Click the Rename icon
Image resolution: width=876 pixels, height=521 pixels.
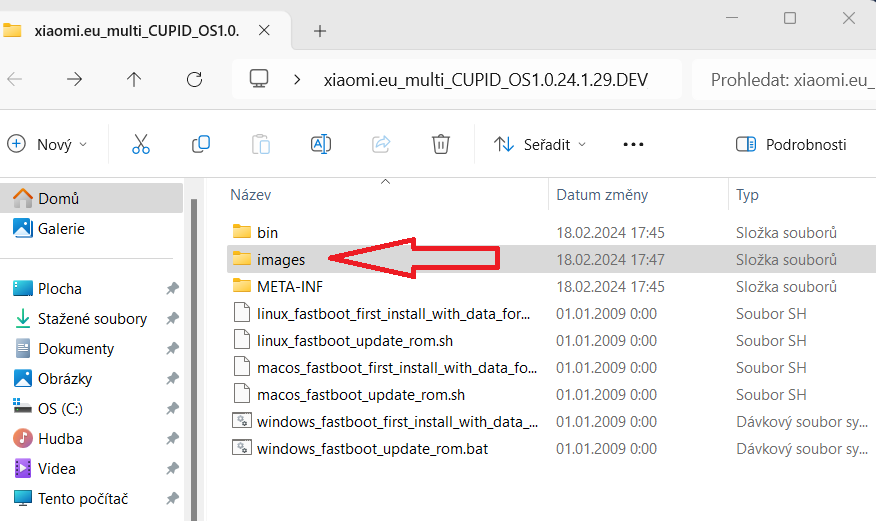pyautogui.click(x=321, y=144)
